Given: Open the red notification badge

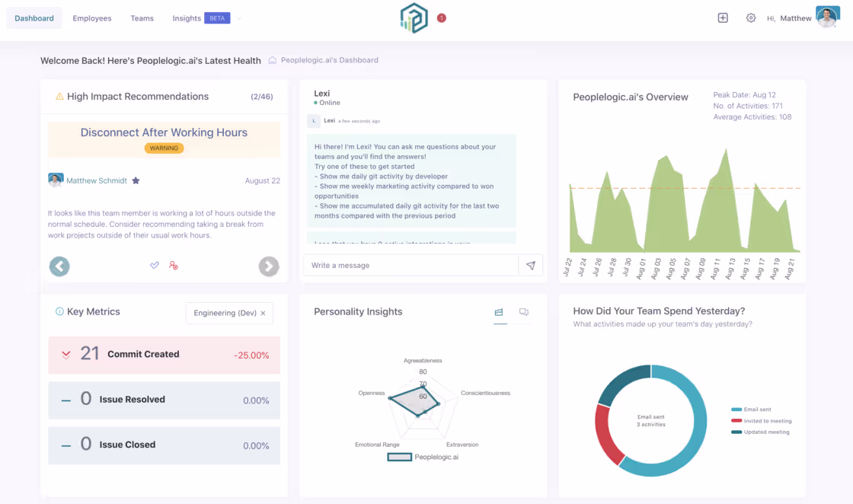Looking at the screenshot, I should click(x=442, y=18).
